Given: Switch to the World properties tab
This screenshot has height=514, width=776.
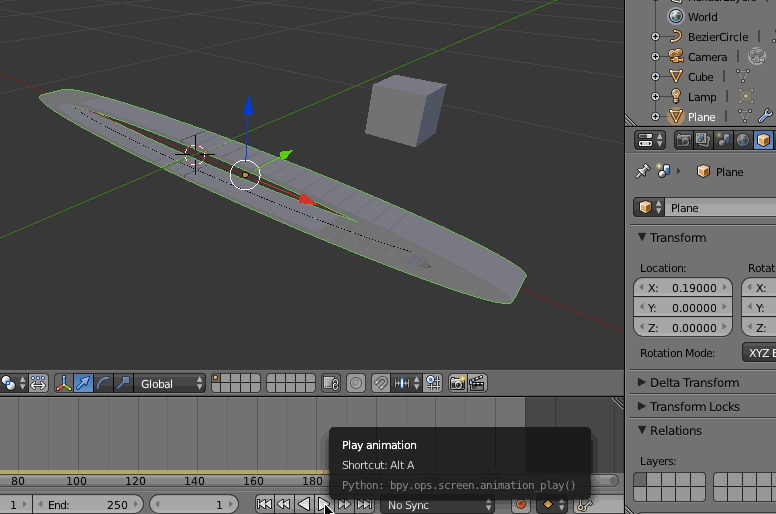Looking at the screenshot, I should coord(742,140).
